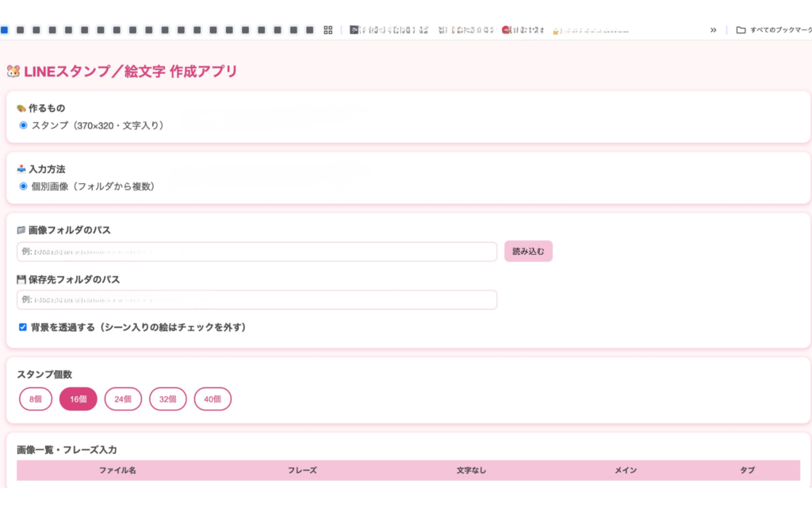Image resolution: width=812 pixels, height=508 pixels.
Task: Choose 32個 stamp count
Action: point(168,399)
